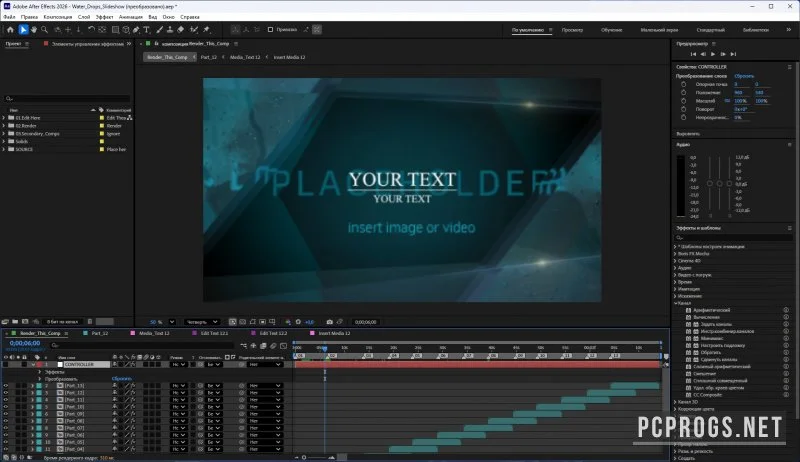Hide the Part_07 layer eye toggle
Image resolution: width=800 pixels, height=462 pixels.
click(x=6, y=428)
